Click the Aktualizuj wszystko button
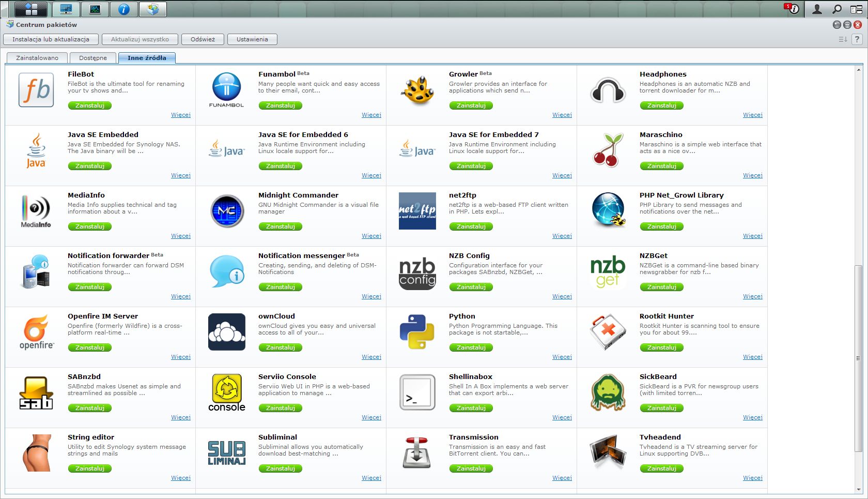868x499 pixels. (x=140, y=39)
